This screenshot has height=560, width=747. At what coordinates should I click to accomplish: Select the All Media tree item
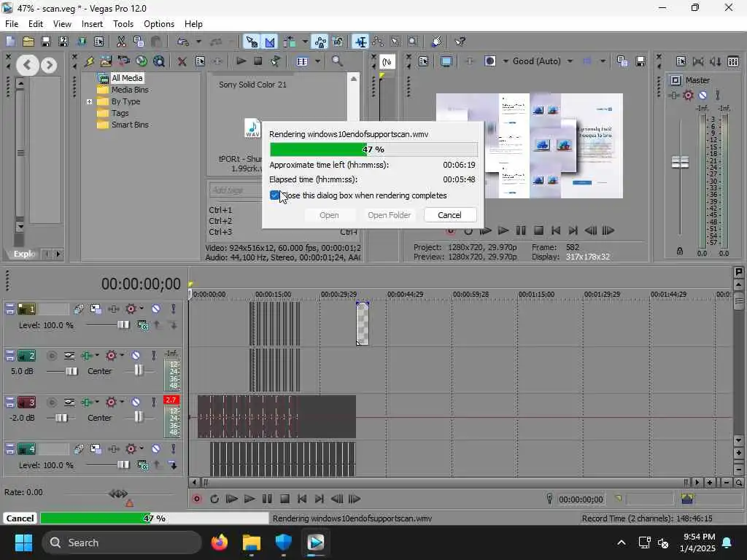(x=127, y=78)
